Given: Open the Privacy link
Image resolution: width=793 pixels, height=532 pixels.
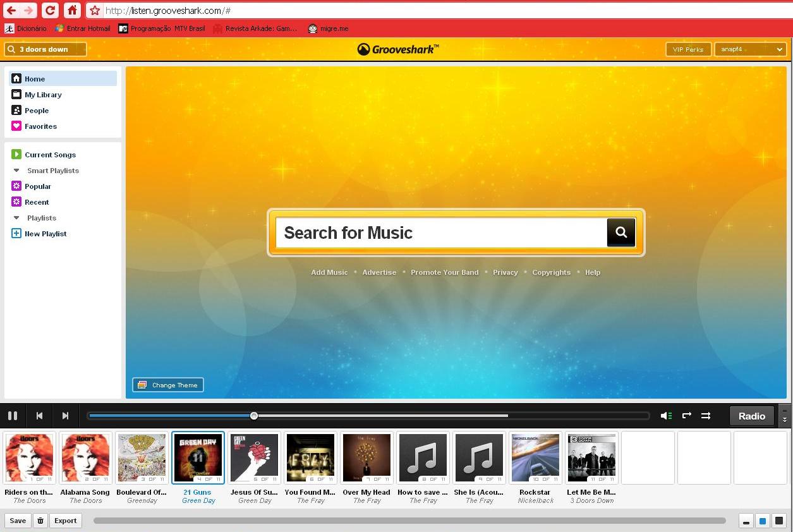Looking at the screenshot, I should 505,272.
